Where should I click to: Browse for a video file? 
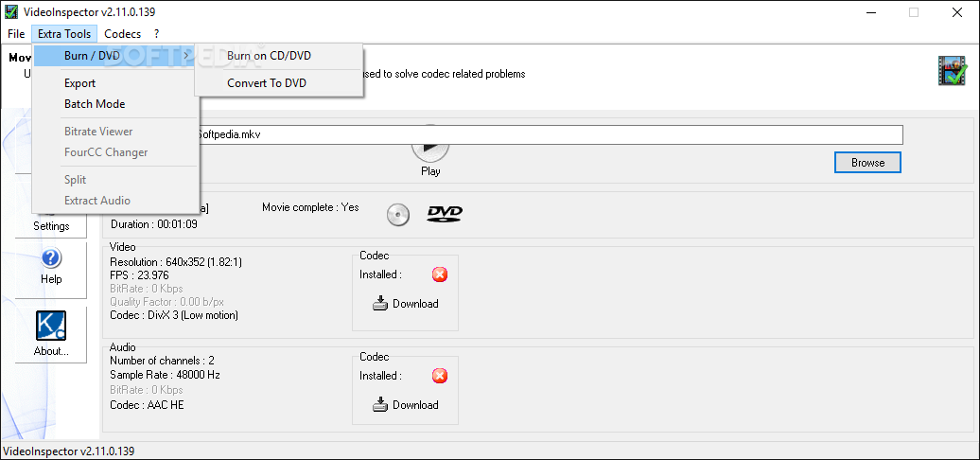867,163
